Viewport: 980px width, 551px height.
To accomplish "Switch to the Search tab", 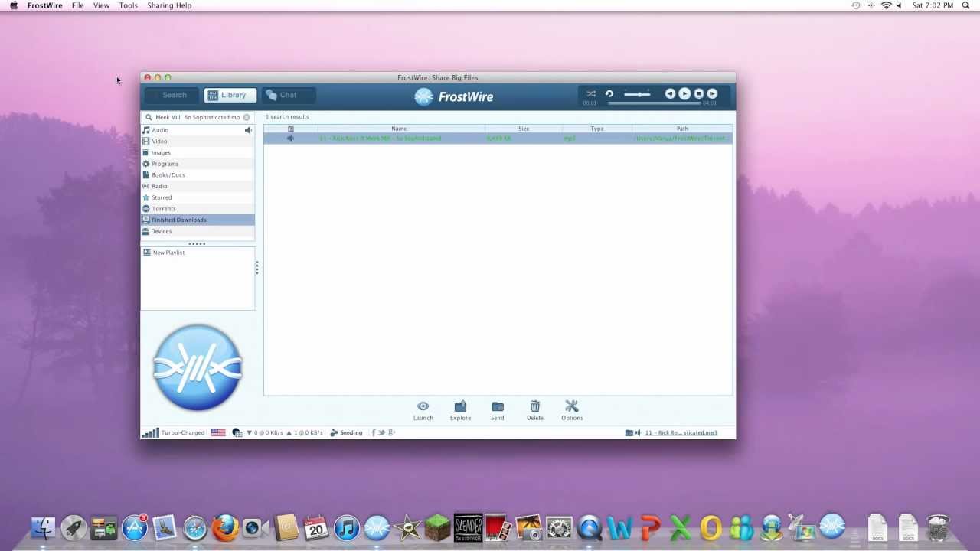I will pos(171,95).
